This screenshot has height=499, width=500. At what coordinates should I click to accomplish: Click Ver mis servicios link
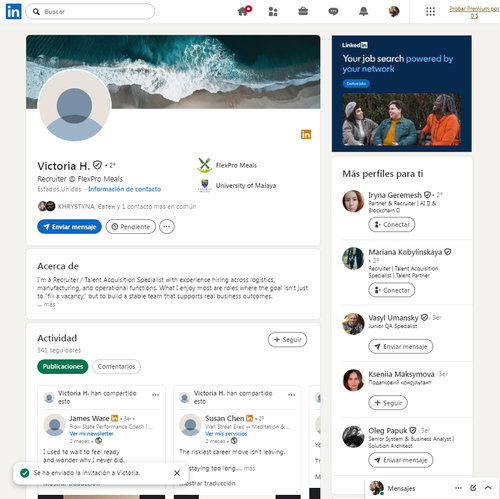226,434
